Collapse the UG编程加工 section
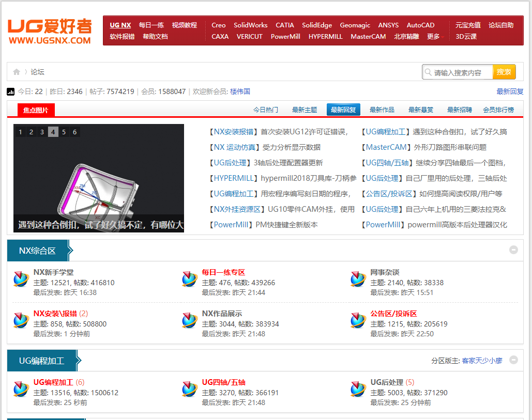The height and width of the screenshot is (420, 532). point(514,360)
